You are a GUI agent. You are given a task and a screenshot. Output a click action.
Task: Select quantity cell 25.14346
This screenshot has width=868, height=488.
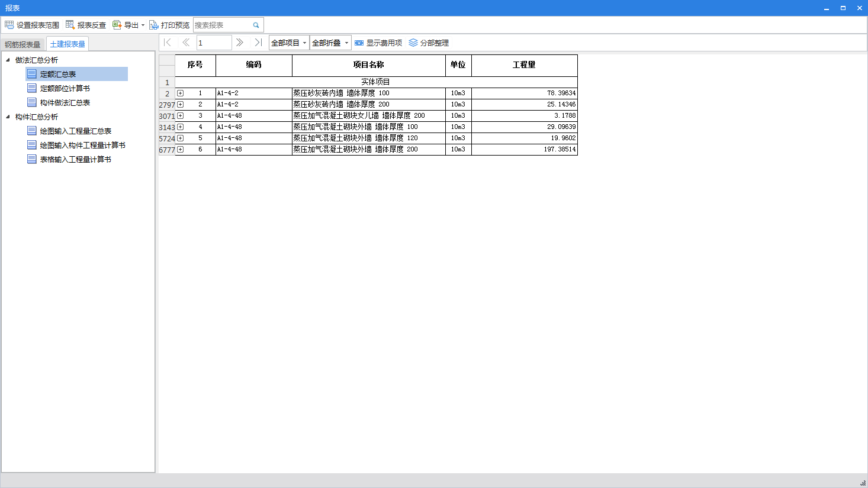point(525,104)
